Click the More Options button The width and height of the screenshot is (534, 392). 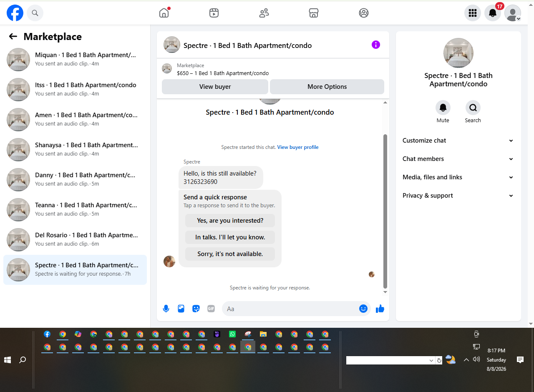(x=327, y=87)
